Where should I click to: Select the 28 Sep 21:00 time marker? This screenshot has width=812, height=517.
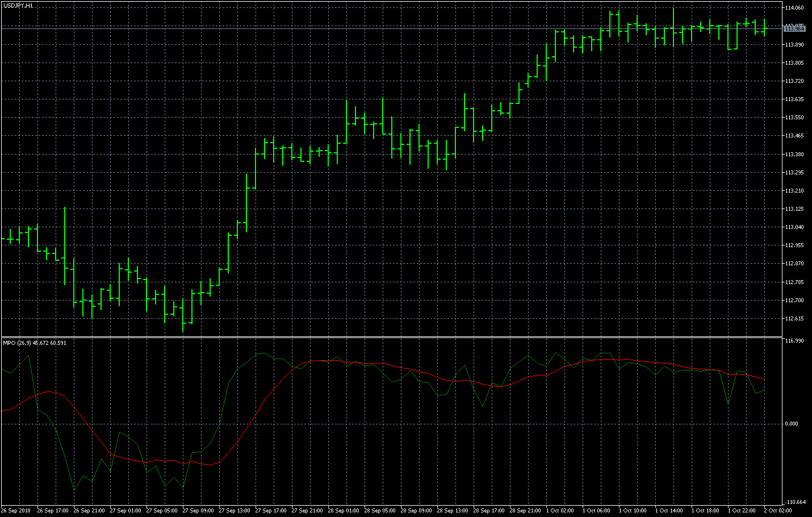525,511
